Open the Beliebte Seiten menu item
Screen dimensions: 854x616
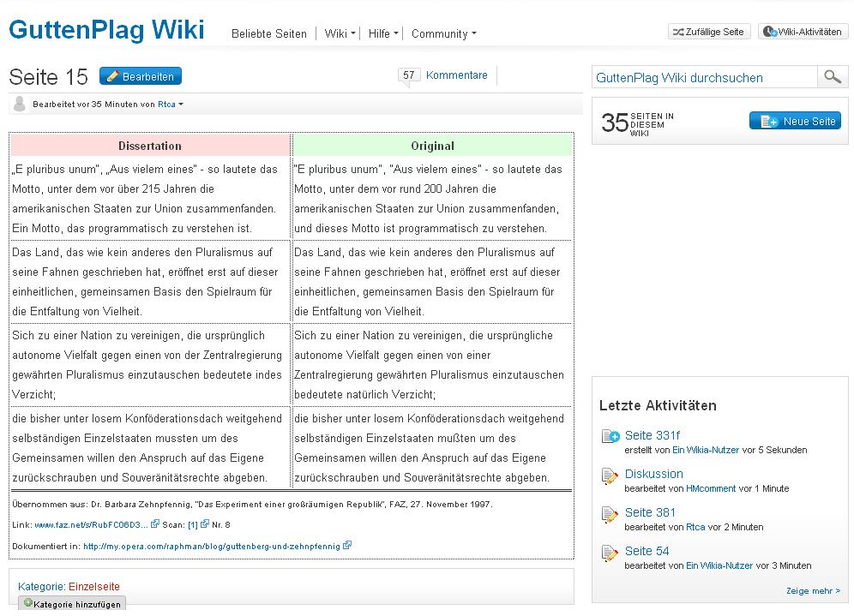point(268,34)
